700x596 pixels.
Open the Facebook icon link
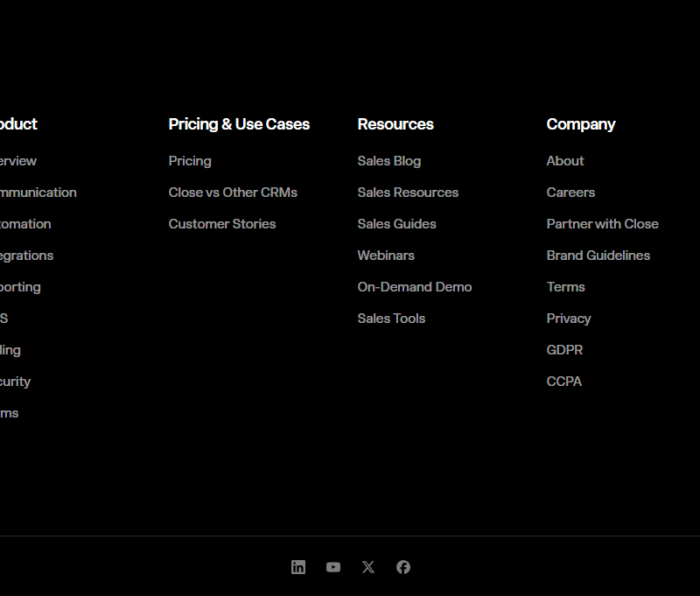point(403,567)
